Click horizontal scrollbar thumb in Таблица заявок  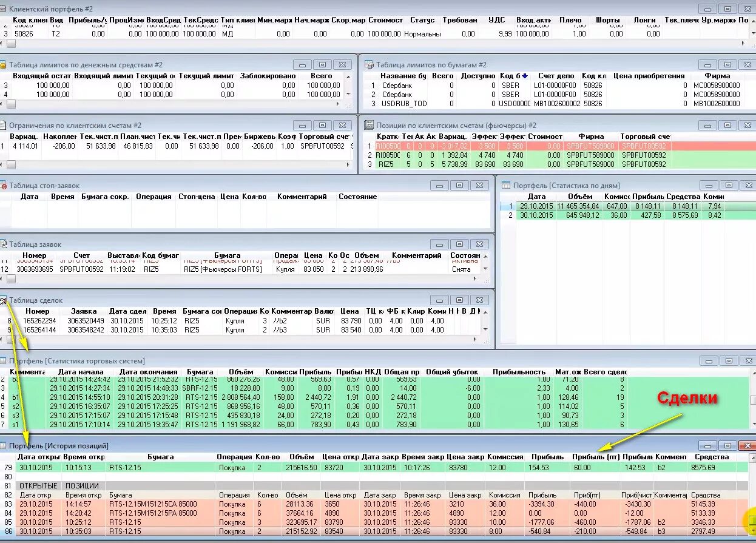(x=10, y=278)
